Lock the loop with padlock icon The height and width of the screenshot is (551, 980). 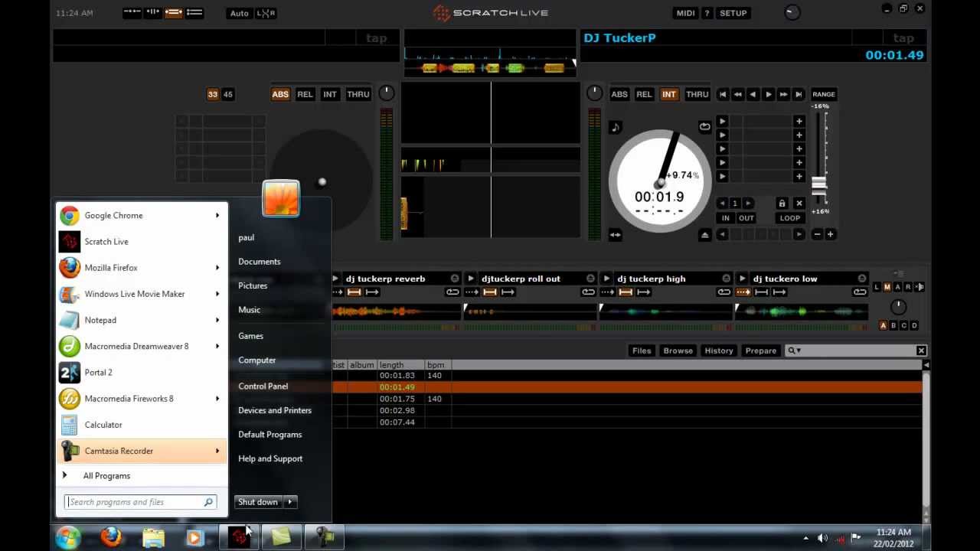tap(782, 204)
